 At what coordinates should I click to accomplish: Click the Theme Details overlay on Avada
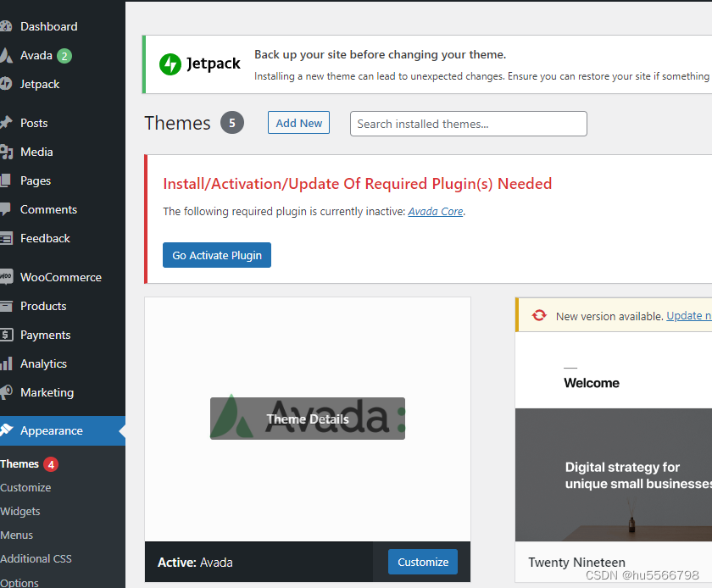[x=308, y=419]
